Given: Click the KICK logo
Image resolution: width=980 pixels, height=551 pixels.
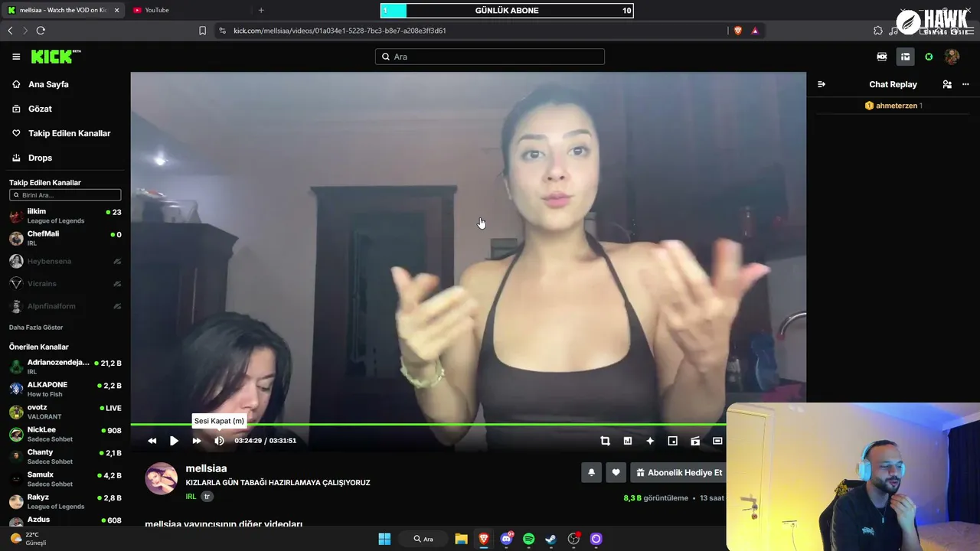Looking at the screenshot, I should point(55,57).
